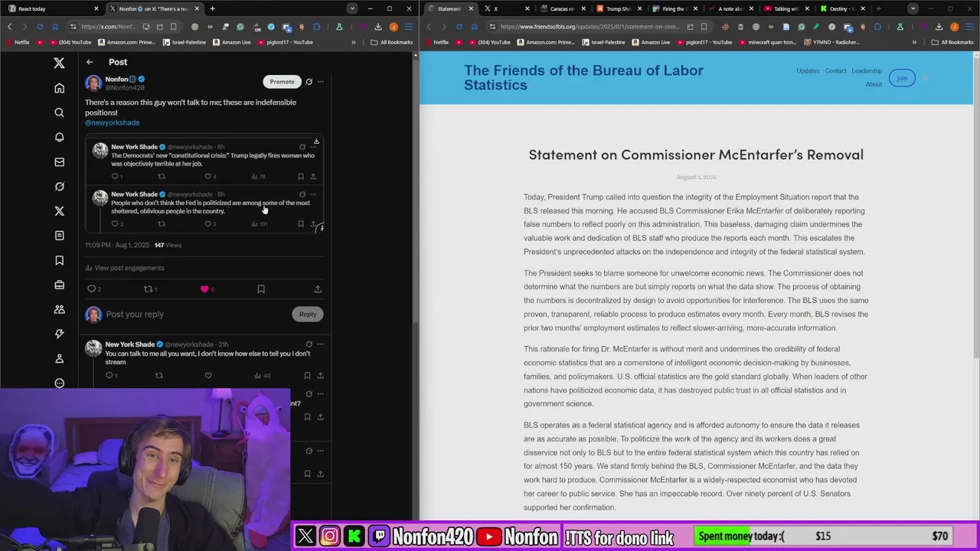Image resolution: width=980 pixels, height=551 pixels.
Task: Open View post engagements
Action: click(124, 268)
